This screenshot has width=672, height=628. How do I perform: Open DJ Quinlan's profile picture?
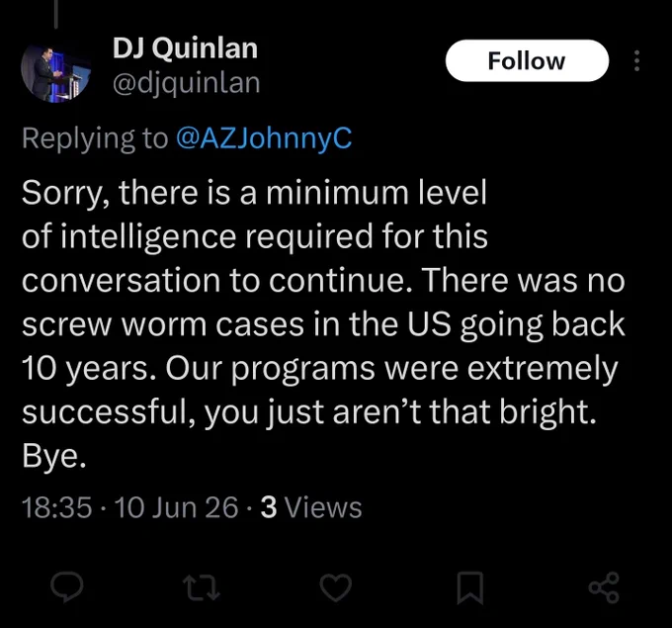55,73
